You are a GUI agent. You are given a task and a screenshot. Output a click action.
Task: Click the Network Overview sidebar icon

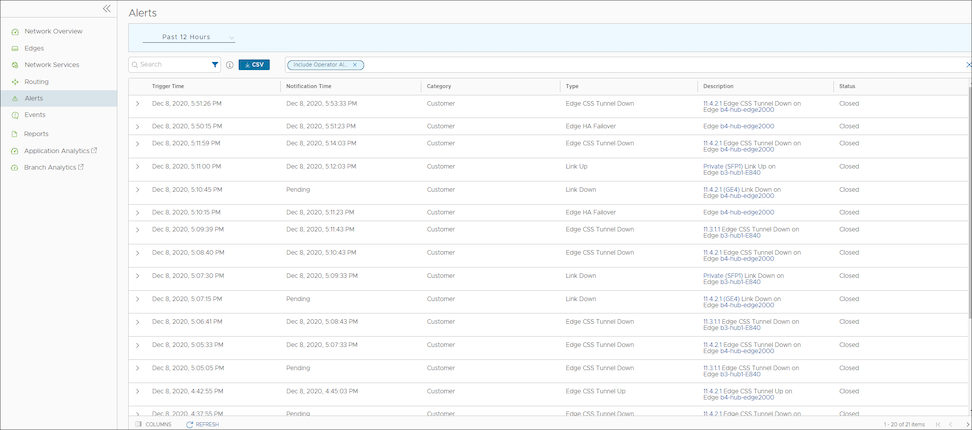tap(15, 32)
